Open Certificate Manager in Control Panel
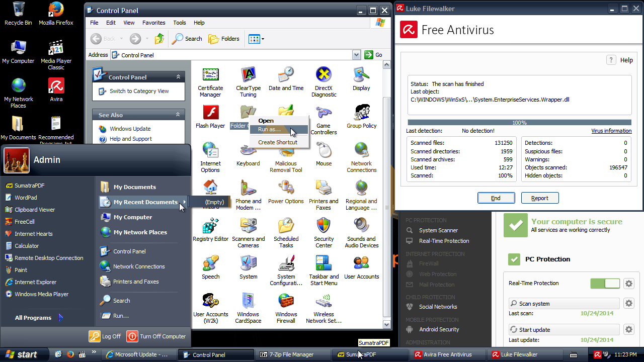 [210, 82]
